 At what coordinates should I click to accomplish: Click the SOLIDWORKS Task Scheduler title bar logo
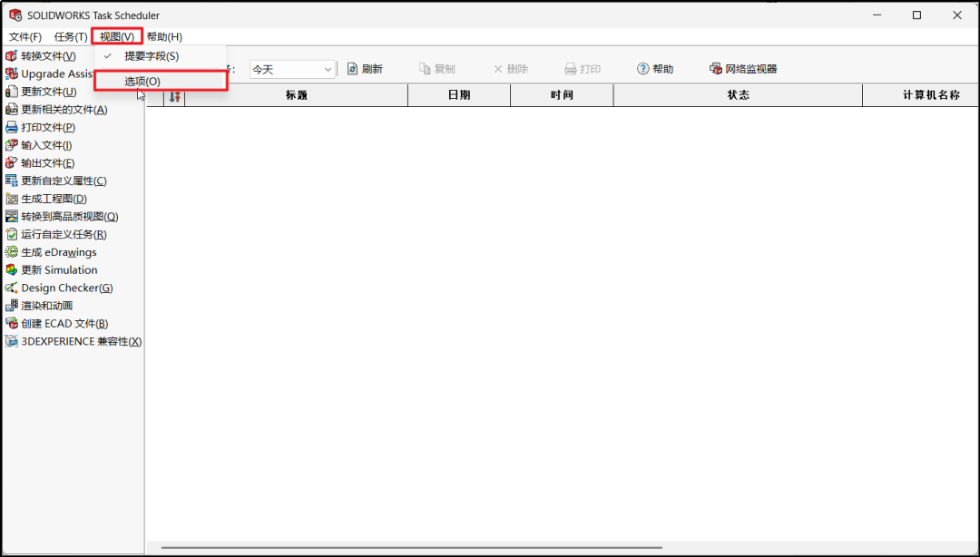click(x=15, y=15)
